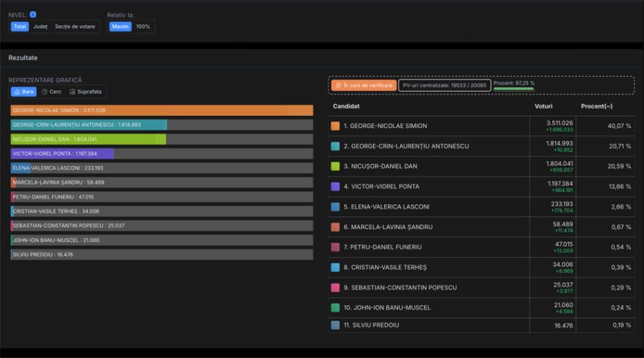
Task: Click the green swatch for Nicușor-Daniel Dan
Action: (x=335, y=166)
